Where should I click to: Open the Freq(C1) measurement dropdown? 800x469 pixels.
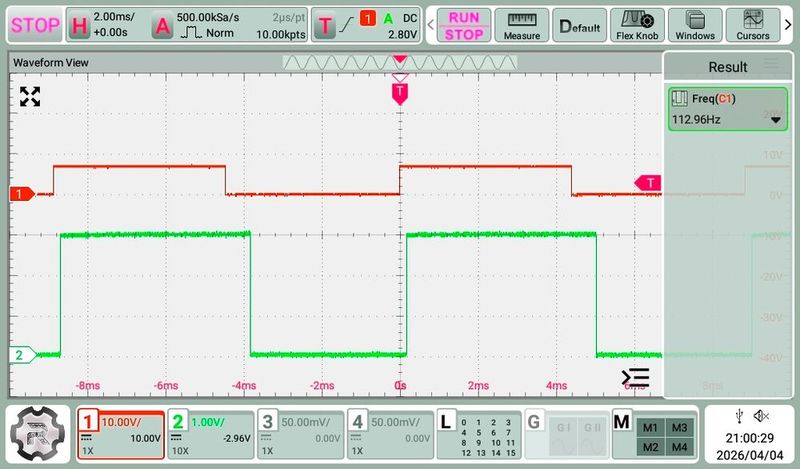[x=776, y=120]
